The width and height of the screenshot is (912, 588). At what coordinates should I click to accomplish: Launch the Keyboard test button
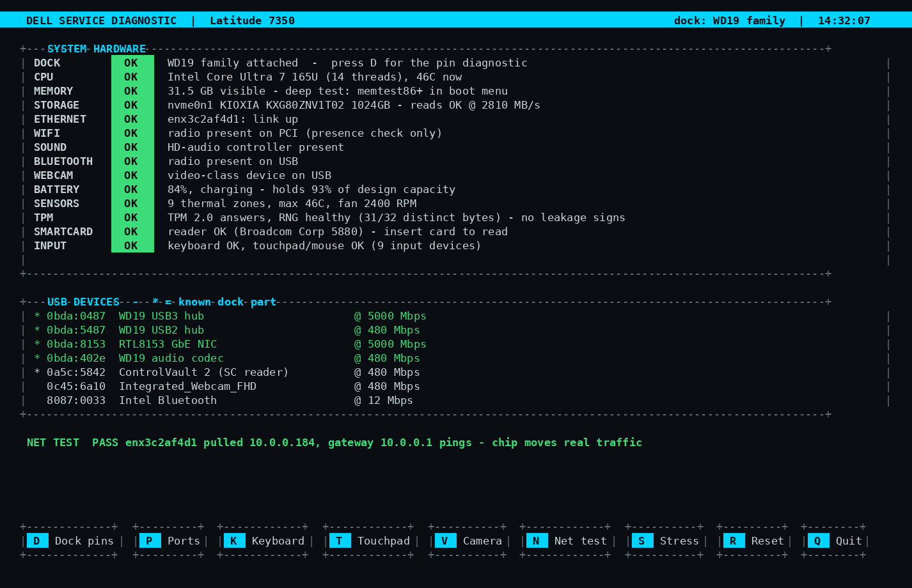pos(264,541)
